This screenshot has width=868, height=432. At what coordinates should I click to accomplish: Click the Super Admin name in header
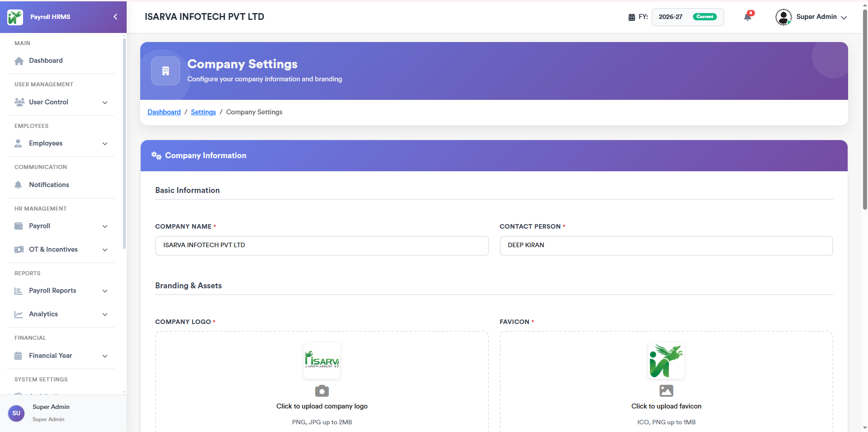click(816, 17)
